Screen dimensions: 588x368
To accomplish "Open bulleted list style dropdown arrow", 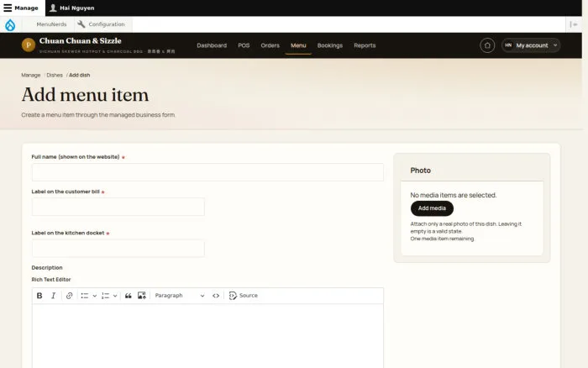I will [x=94, y=296].
